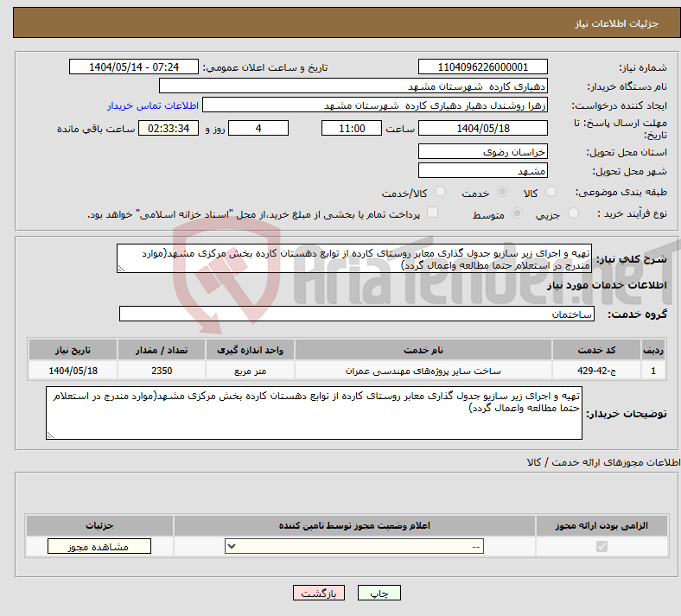Click the deadline date field 1404/05/18
This screenshot has width=681, height=616.
[x=482, y=128]
